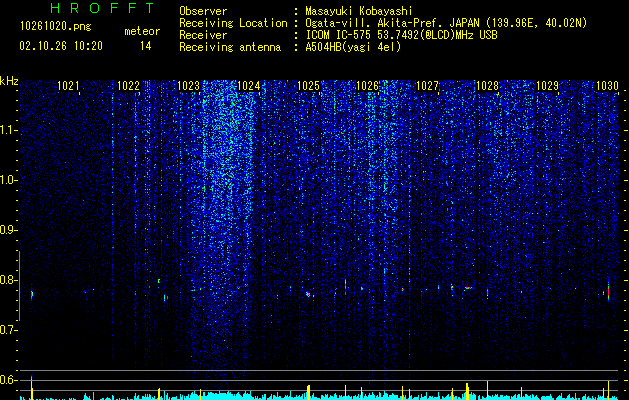Click the 0.8 kHz axis label
This screenshot has height=400, width=629.
tap(8, 280)
